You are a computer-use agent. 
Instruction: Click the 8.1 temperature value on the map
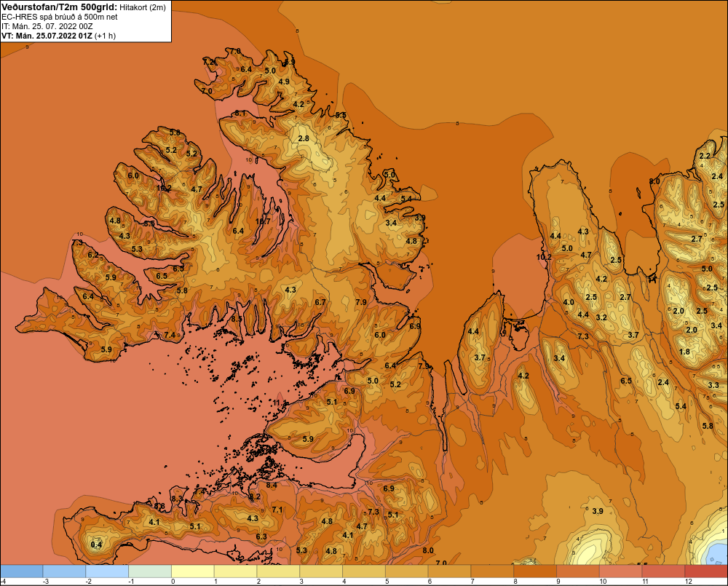(240, 113)
